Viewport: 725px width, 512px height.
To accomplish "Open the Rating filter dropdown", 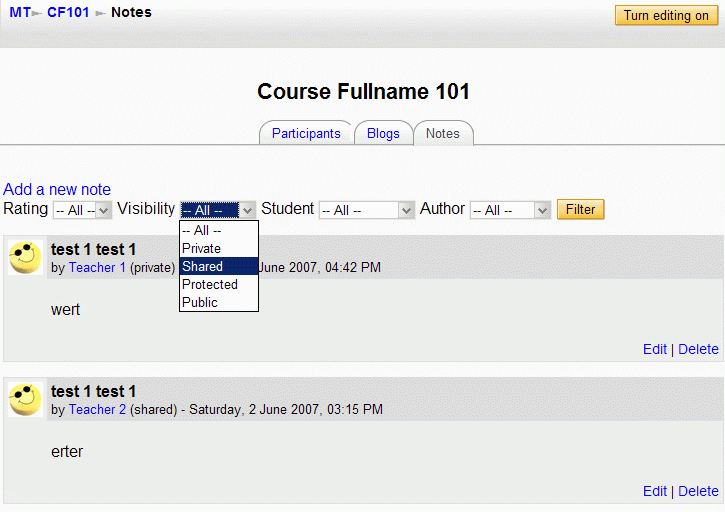I will pyautogui.click(x=82, y=210).
